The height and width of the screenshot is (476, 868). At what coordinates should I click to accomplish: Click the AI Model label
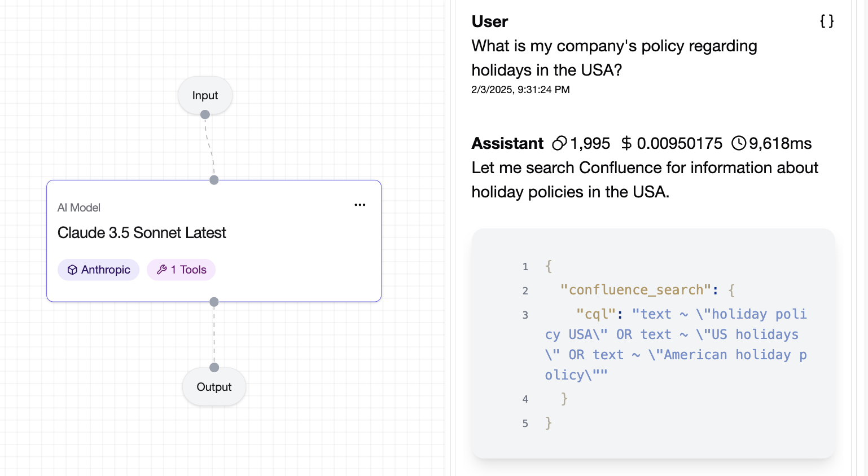pyautogui.click(x=79, y=208)
